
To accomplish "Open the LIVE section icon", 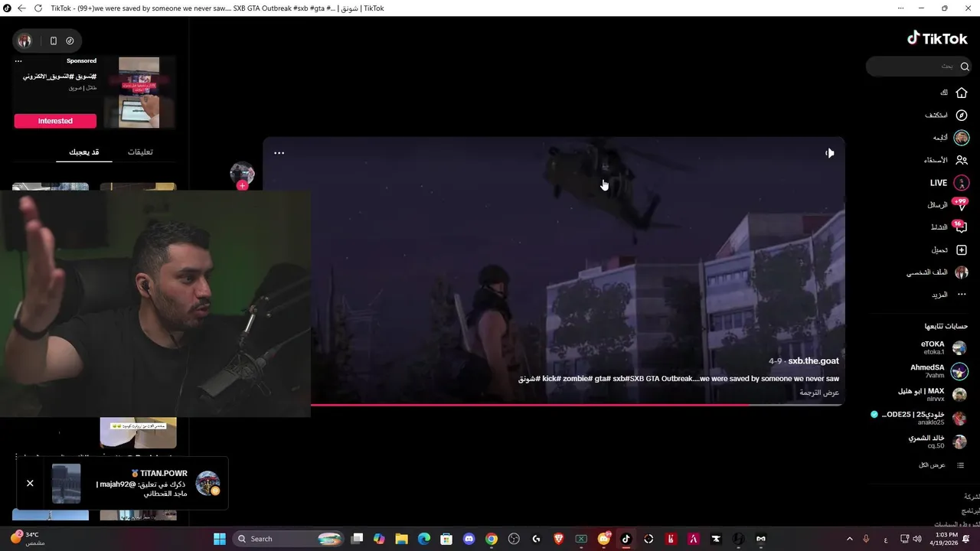I will [x=962, y=183].
